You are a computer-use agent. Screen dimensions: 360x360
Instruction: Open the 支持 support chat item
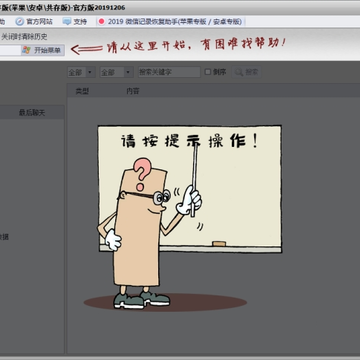(75, 22)
